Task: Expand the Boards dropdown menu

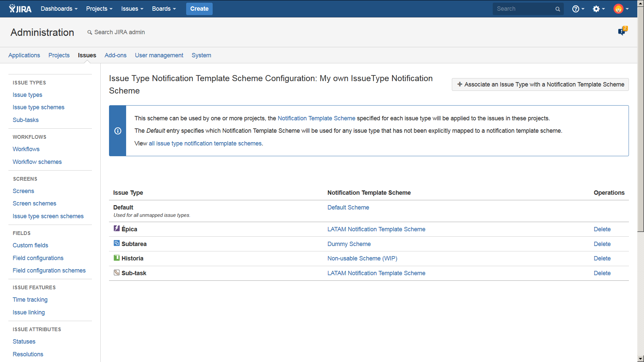Action: (164, 9)
